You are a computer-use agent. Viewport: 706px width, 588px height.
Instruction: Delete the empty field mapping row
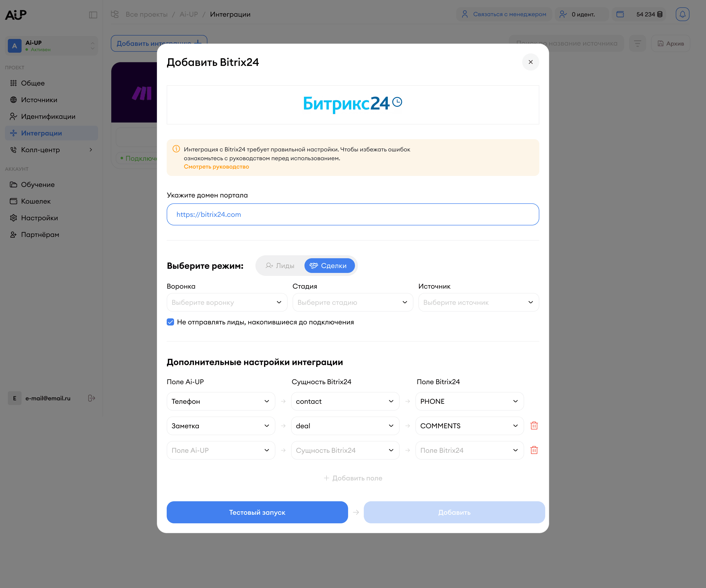(x=534, y=450)
